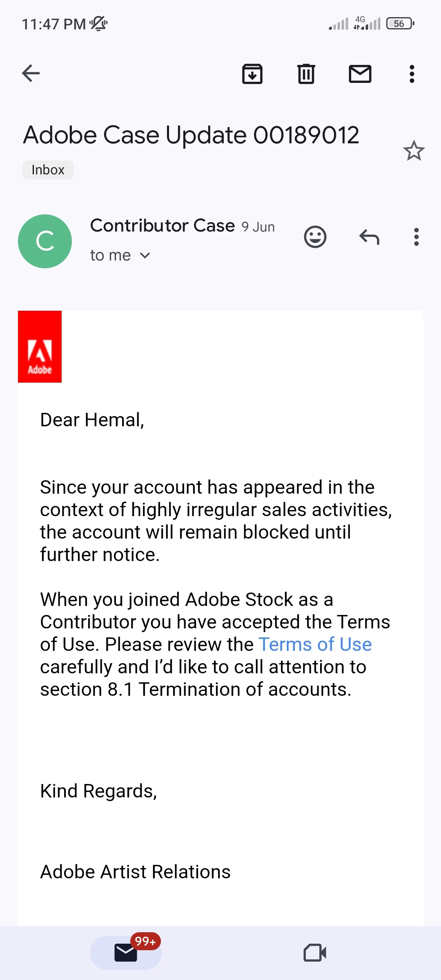Add an emoji reaction
The image size is (441, 980).
tap(315, 237)
